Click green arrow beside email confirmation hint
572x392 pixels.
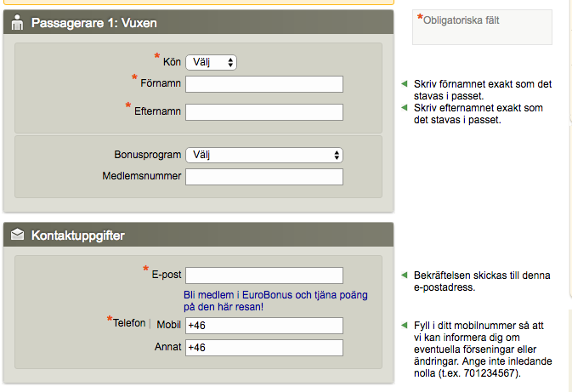405,276
